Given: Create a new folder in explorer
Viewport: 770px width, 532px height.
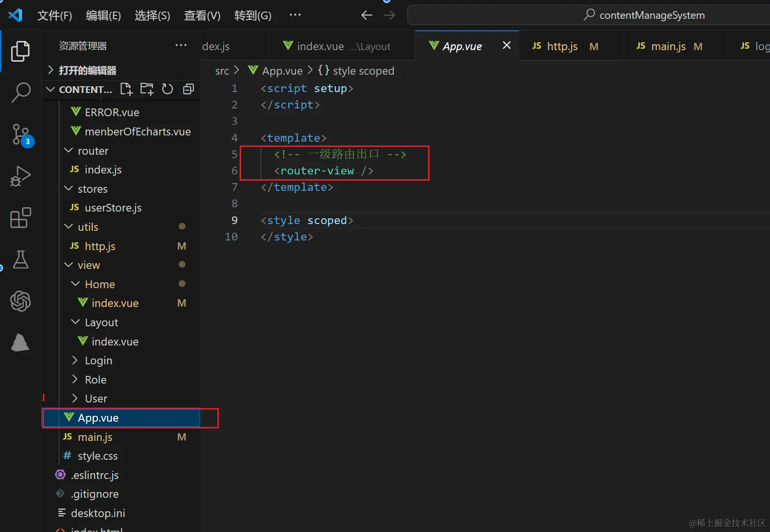Looking at the screenshot, I should (147, 89).
